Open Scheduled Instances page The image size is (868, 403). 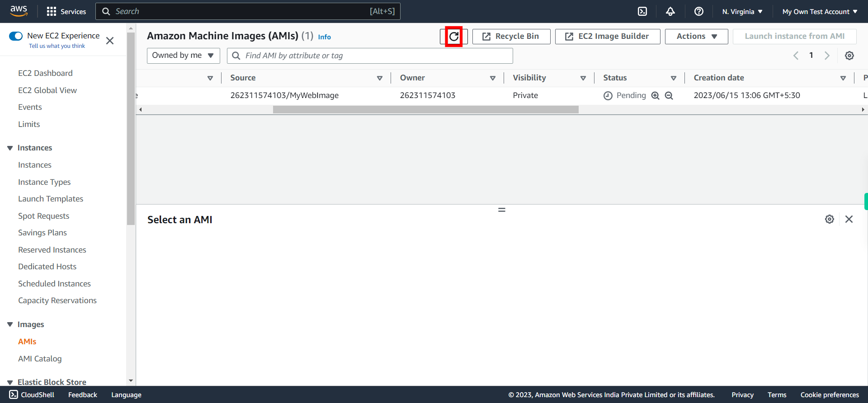pos(54,284)
